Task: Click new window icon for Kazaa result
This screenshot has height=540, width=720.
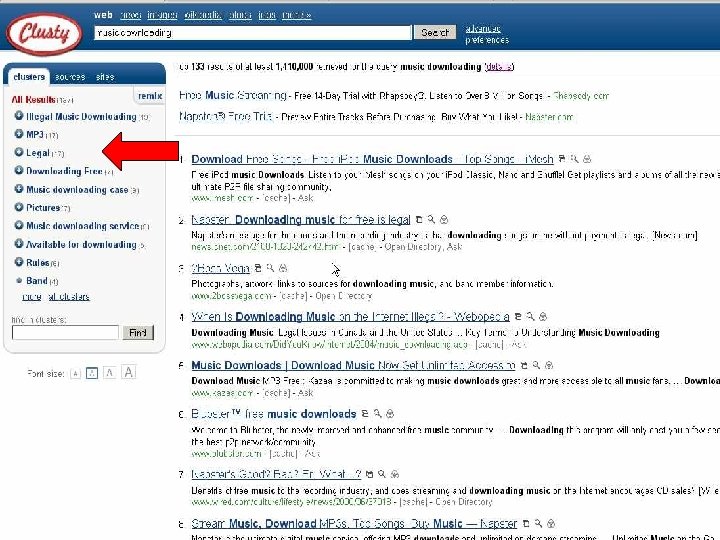Action: [x=524, y=366]
